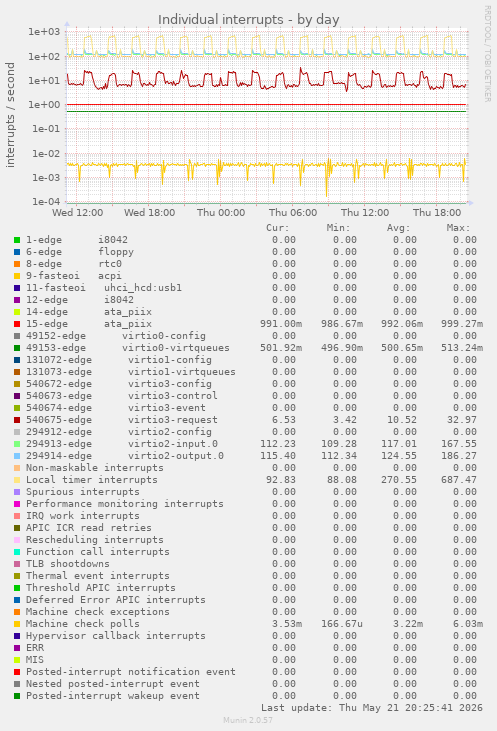Screen dimensions: 497x731
Task: Click the 1-edge i8042 green legend swatch
Action: point(17,240)
